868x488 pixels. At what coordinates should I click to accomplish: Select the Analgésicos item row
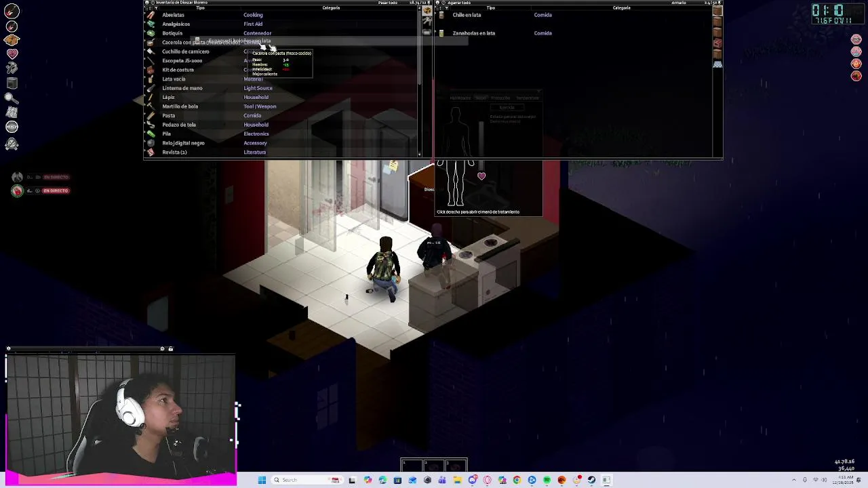click(281, 24)
